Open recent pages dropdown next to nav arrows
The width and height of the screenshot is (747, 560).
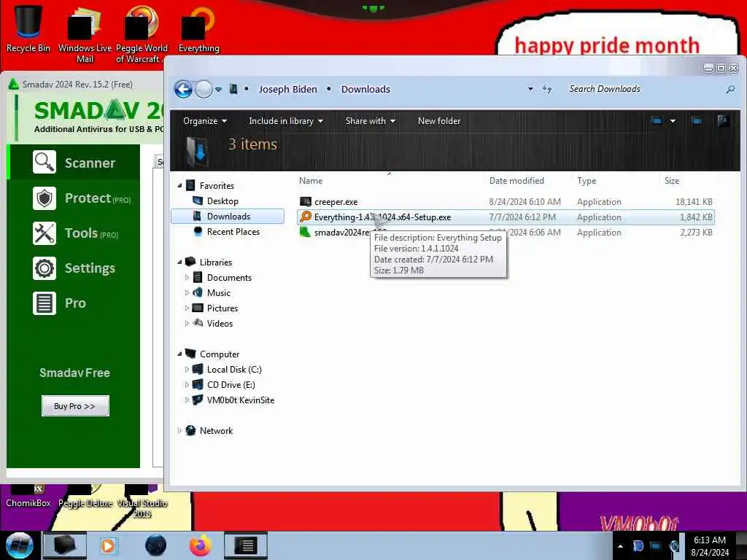click(218, 89)
